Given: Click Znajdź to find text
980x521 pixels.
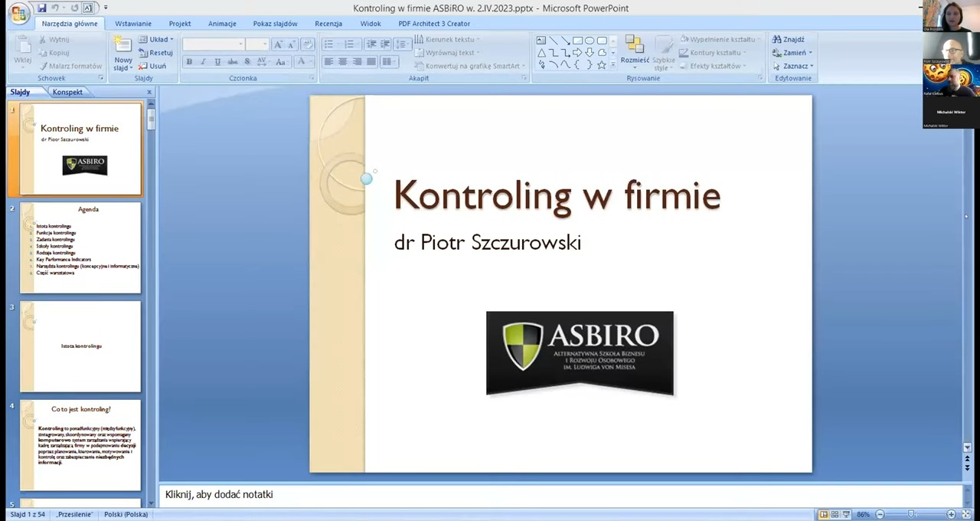Looking at the screenshot, I should click(x=789, y=39).
